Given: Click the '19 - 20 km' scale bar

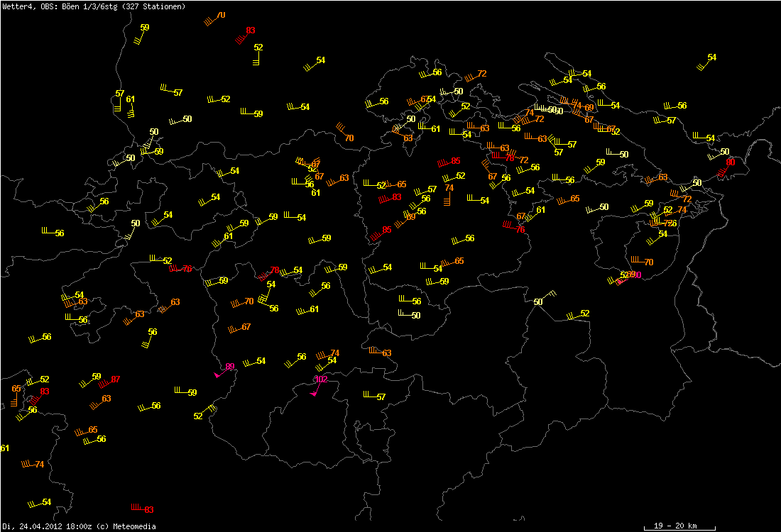Looking at the screenshot, I should click(x=674, y=526).
